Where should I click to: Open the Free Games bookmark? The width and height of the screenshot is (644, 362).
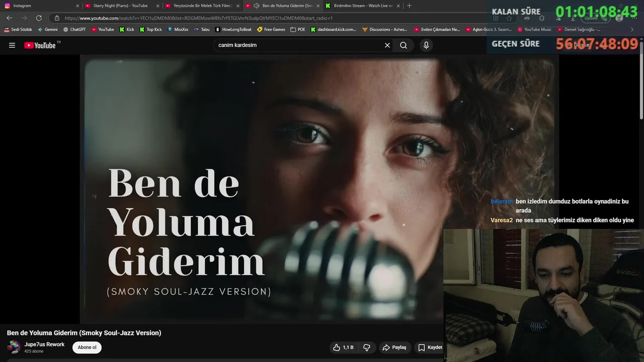271,30
